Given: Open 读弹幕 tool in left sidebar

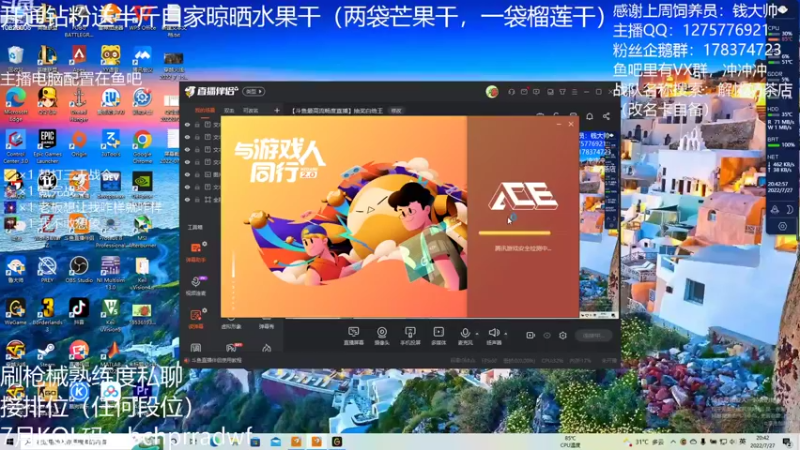Looking at the screenshot, I should pos(196,319).
